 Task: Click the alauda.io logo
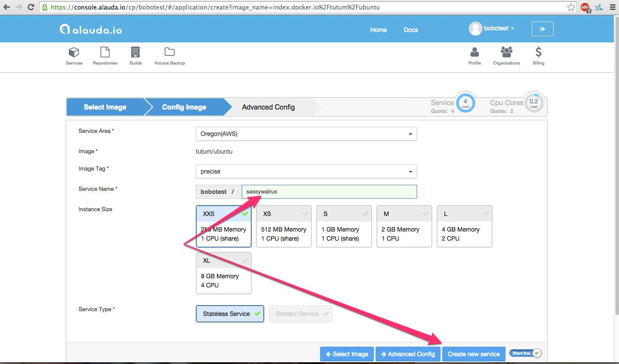(91, 29)
